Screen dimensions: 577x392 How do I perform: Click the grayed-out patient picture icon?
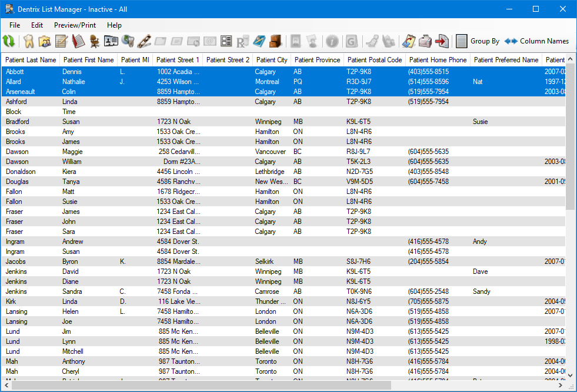[295, 41]
